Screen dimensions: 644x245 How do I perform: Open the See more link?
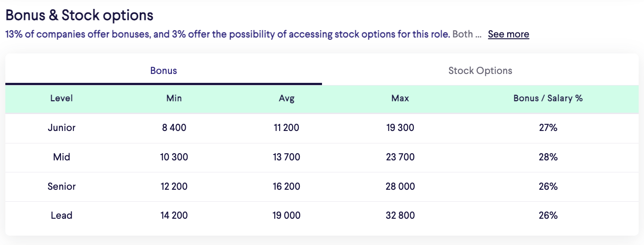509,34
